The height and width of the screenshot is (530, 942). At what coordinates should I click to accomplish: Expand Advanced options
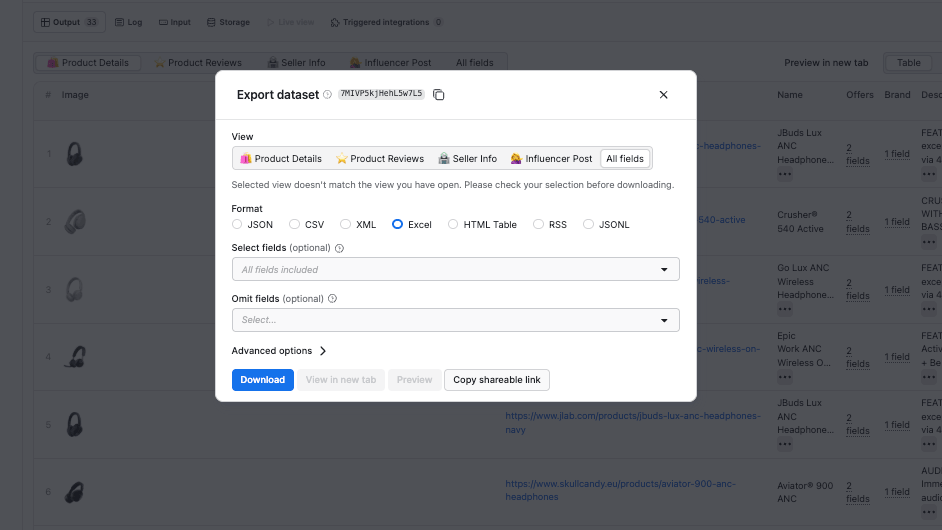279,351
